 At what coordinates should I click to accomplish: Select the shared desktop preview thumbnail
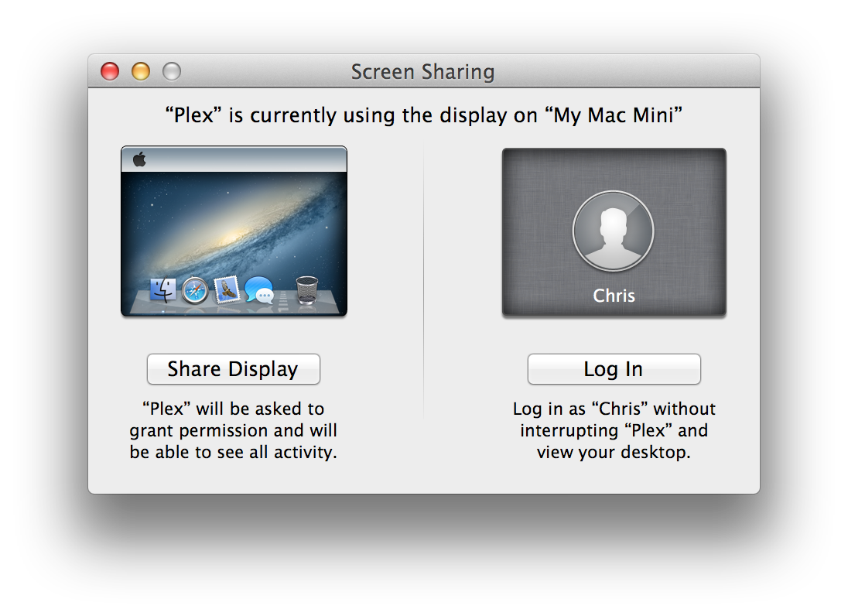(x=234, y=231)
